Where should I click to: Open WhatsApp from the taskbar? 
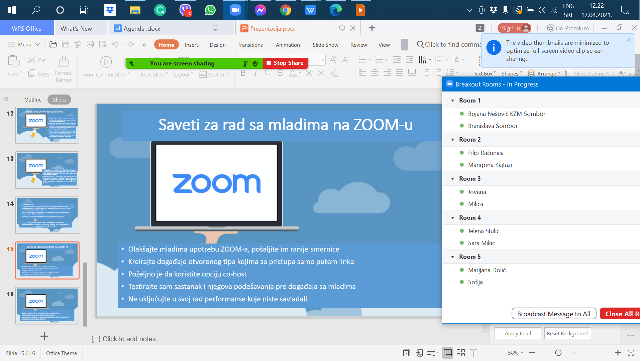210,10
